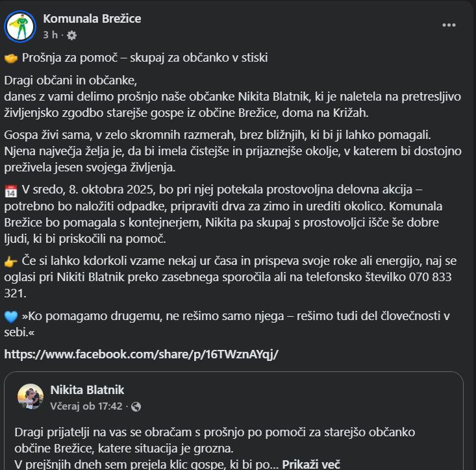This screenshot has width=476, height=470.
Task: Click the greeting "Dragi občani in občanke"
Action: click(71, 81)
